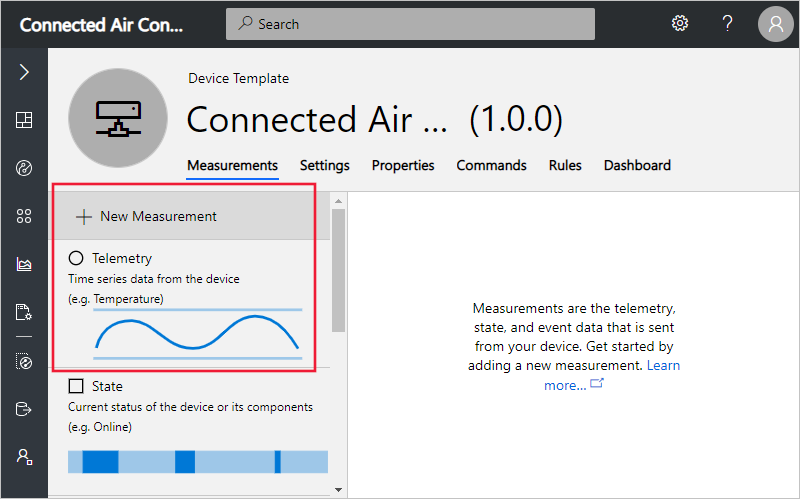Open the Device Sets four-circles icon
This screenshot has width=800, height=499.
(x=24, y=216)
